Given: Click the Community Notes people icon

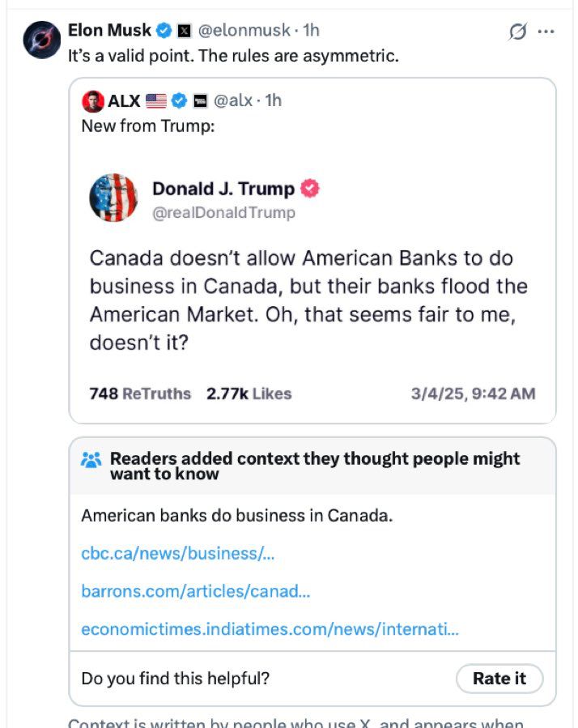Looking at the screenshot, I should point(91,460).
